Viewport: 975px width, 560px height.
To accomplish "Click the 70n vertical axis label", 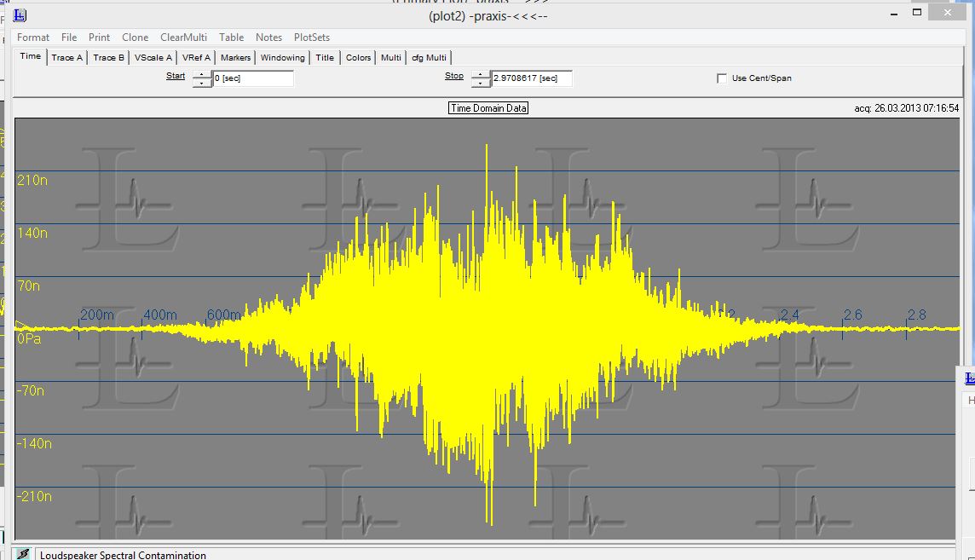I will tap(29, 286).
